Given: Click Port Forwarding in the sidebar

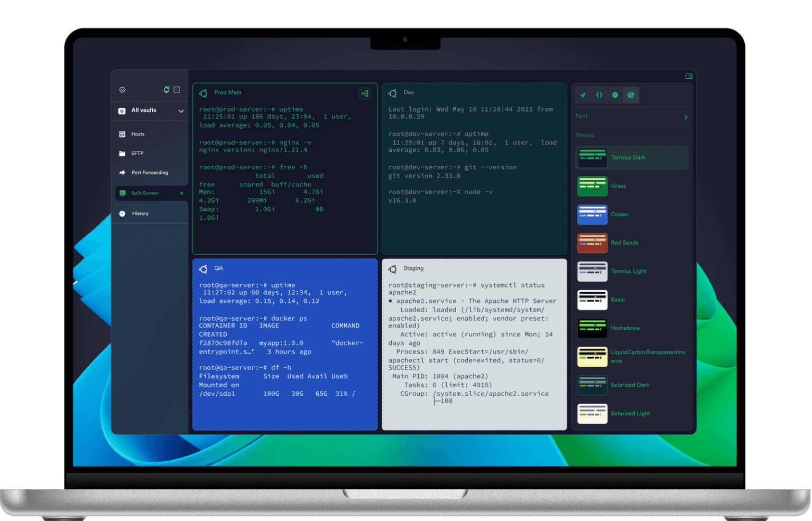Looking at the screenshot, I should (x=150, y=172).
